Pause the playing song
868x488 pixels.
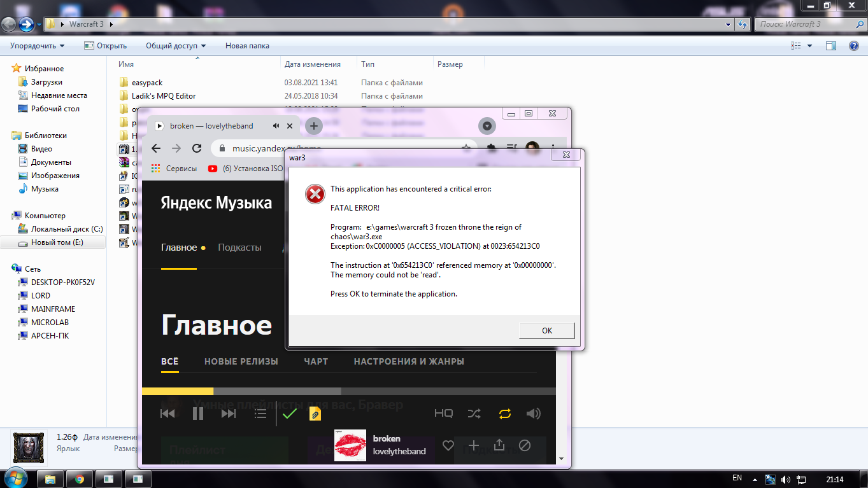pos(198,414)
